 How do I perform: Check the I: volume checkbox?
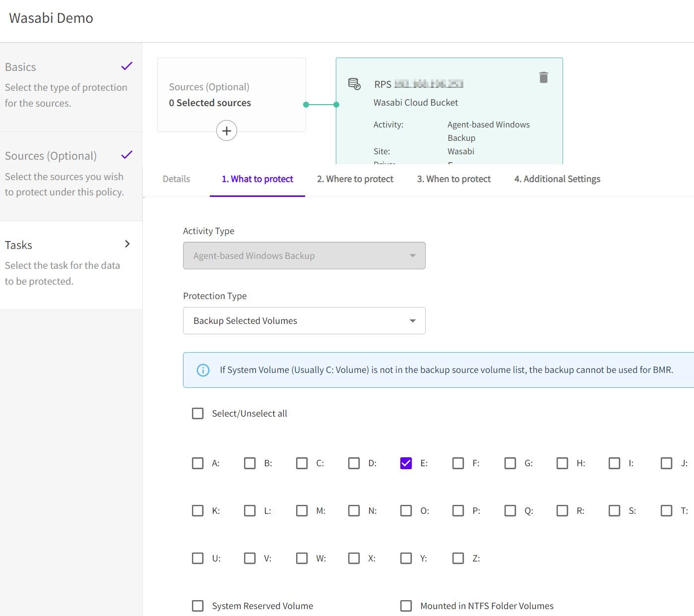[614, 463]
